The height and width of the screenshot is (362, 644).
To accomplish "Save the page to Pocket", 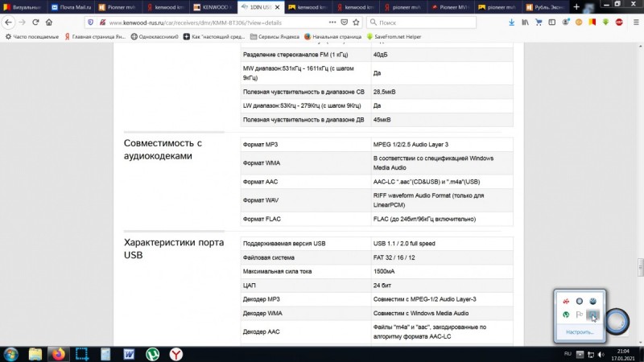I will 345,23.
